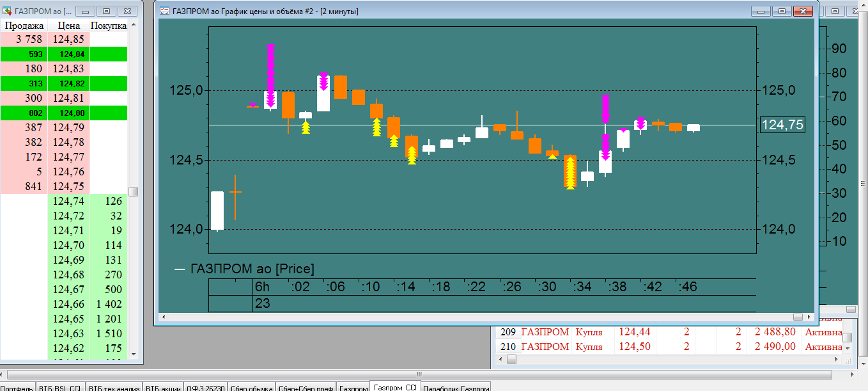Open the order book window system icon
Screen dimensions: 868x391
pyautogui.click(x=6, y=11)
